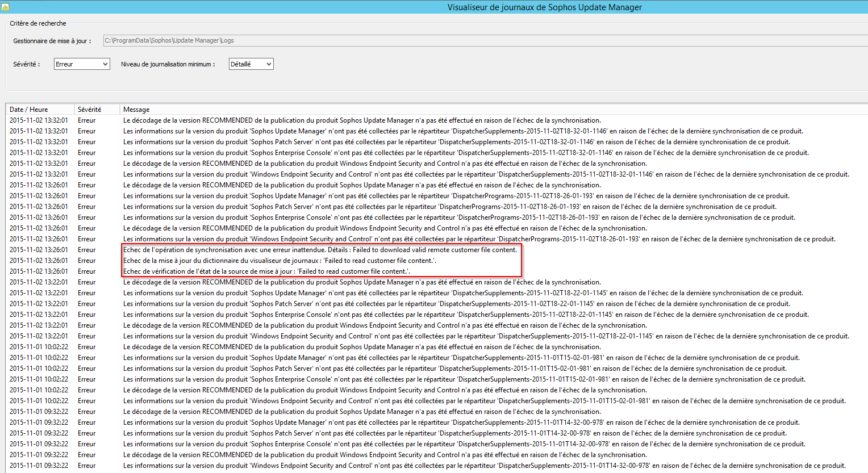Screen dimensions: 868x473
Task: Sort by the Date / Heure column header
Action: pos(40,109)
